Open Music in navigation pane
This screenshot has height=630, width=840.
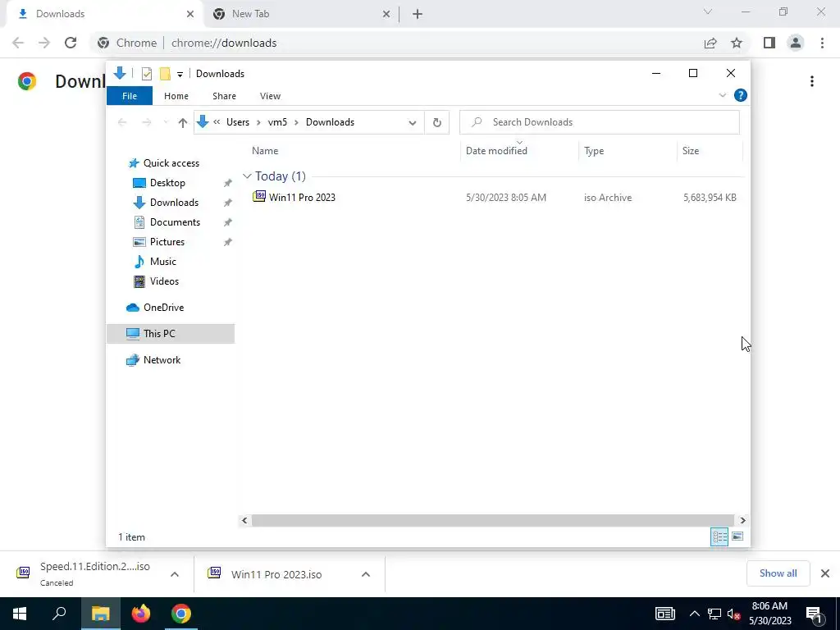(163, 262)
